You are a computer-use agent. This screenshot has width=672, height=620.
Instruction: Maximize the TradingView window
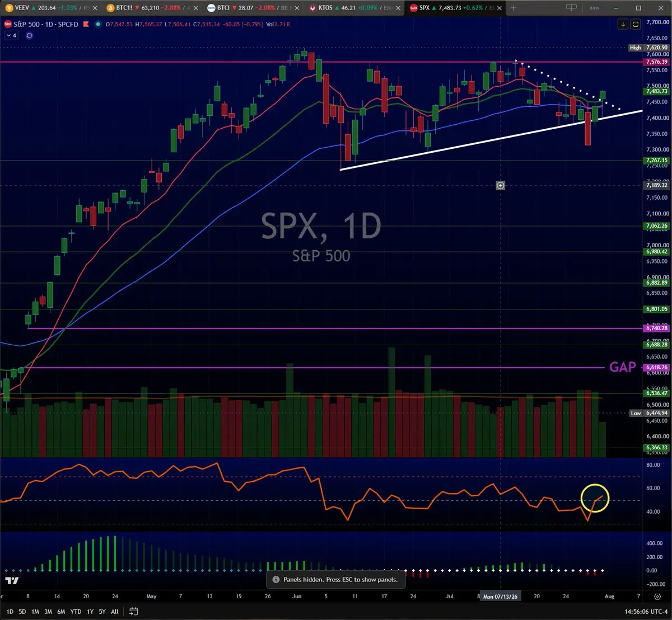638,8
